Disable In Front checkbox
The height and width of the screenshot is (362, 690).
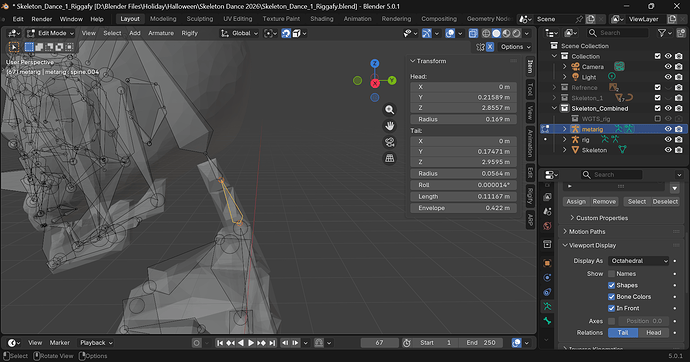tap(611, 308)
